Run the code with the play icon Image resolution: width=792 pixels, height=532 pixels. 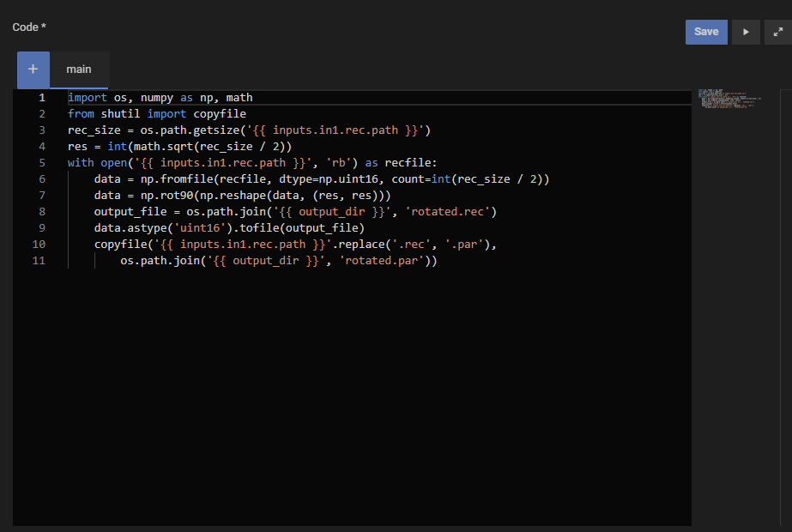(x=746, y=32)
